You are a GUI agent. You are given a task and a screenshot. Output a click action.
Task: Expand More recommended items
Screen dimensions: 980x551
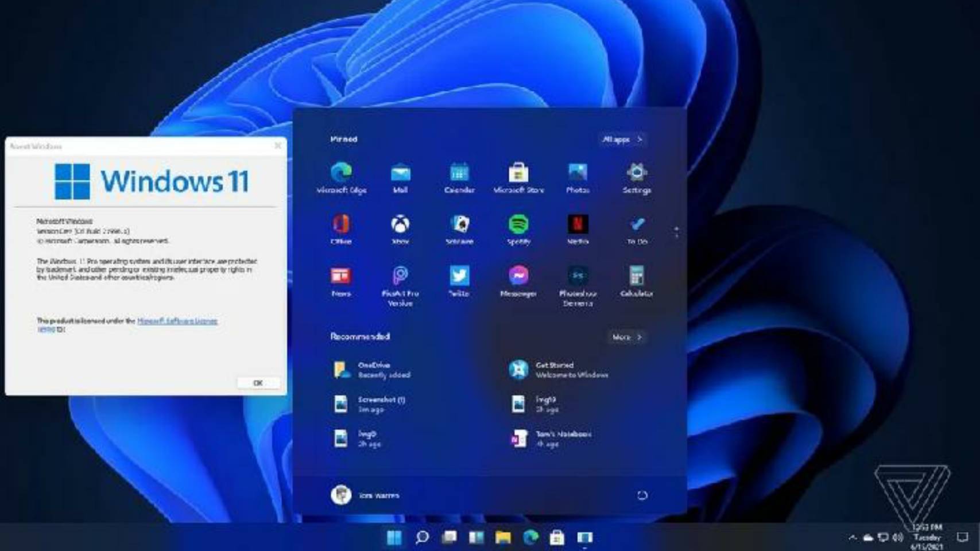[626, 337]
